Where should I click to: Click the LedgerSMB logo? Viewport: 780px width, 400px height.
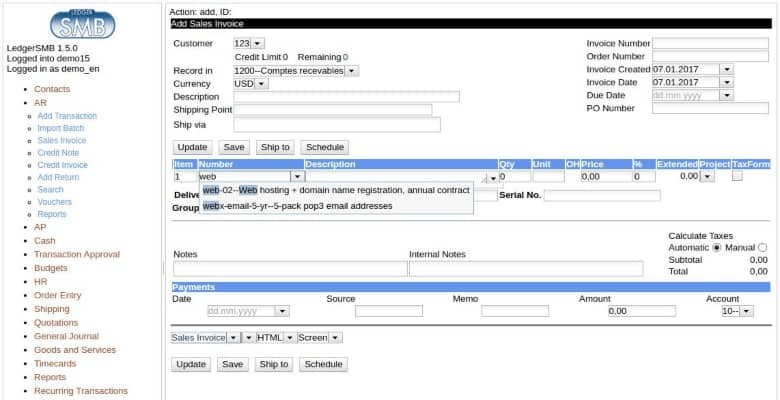click(83, 24)
